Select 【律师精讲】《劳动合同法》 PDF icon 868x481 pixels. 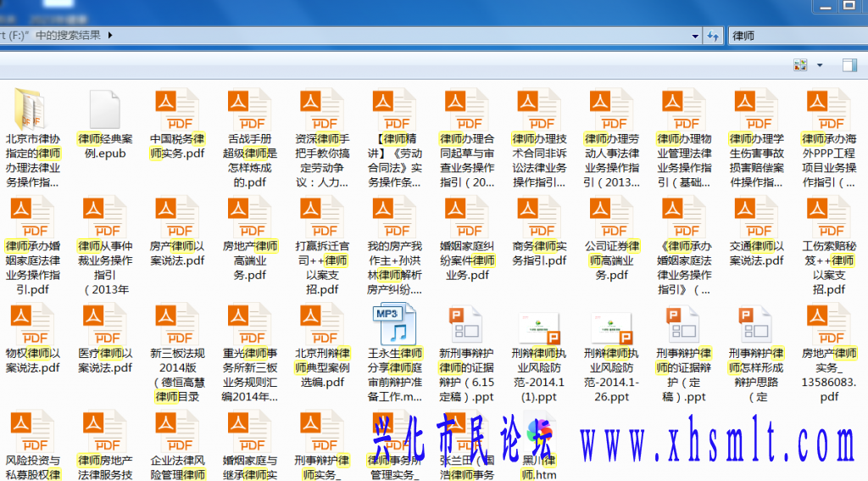point(394,109)
